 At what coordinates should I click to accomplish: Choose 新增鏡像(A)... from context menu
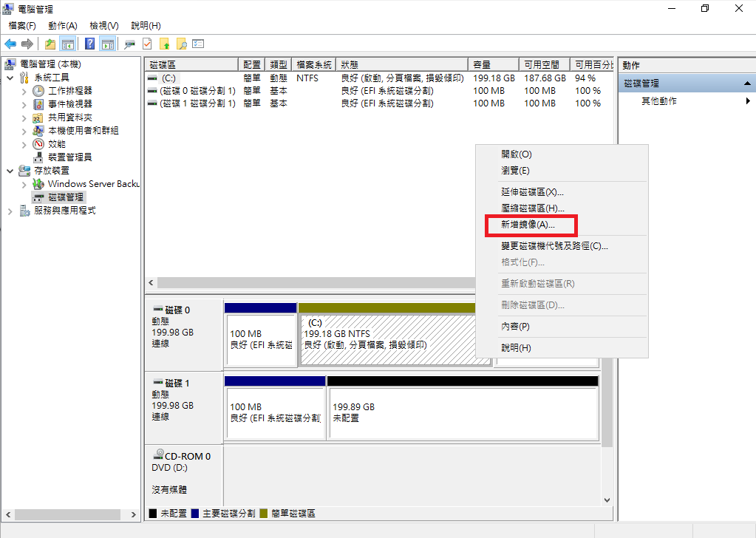pos(562,225)
